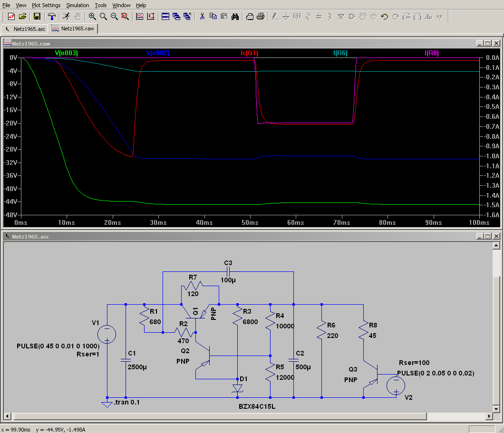The width and height of the screenshot is (504, 433).
Task: Click the I(R6) cyan trace label
Action: (340, 53)
